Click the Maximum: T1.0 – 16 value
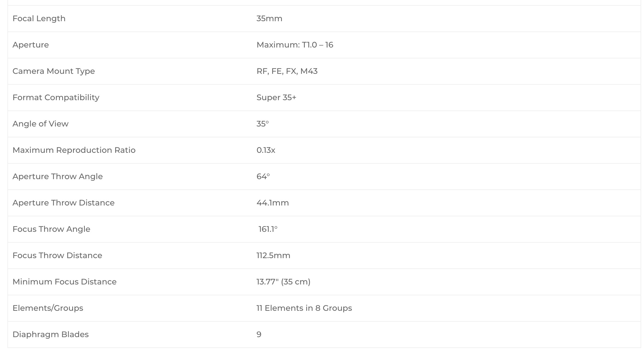The width and height of the screenshot is (644, 352). point(295,45)
